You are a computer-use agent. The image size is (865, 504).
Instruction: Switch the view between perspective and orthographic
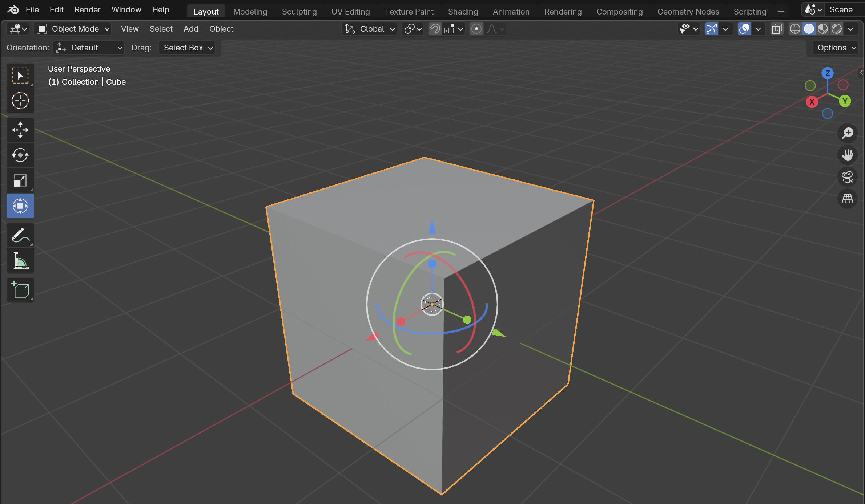coord(847,199)
